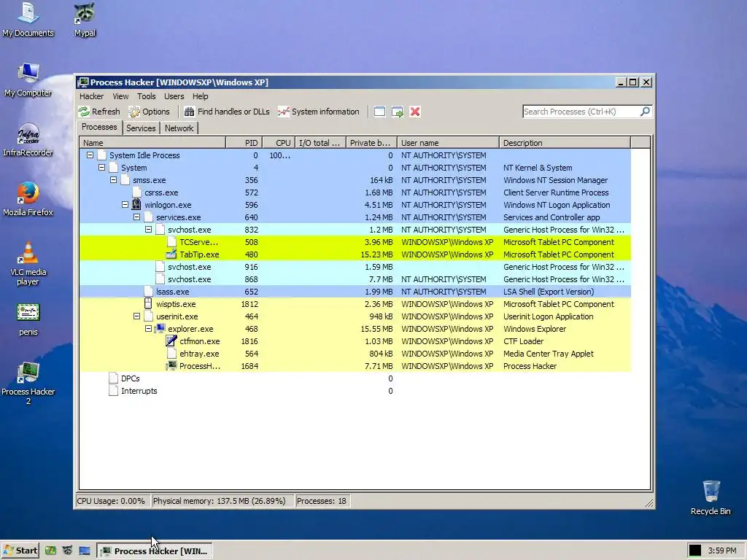
Task: Select the TCServe... process row
Action: tap(355, 242)
